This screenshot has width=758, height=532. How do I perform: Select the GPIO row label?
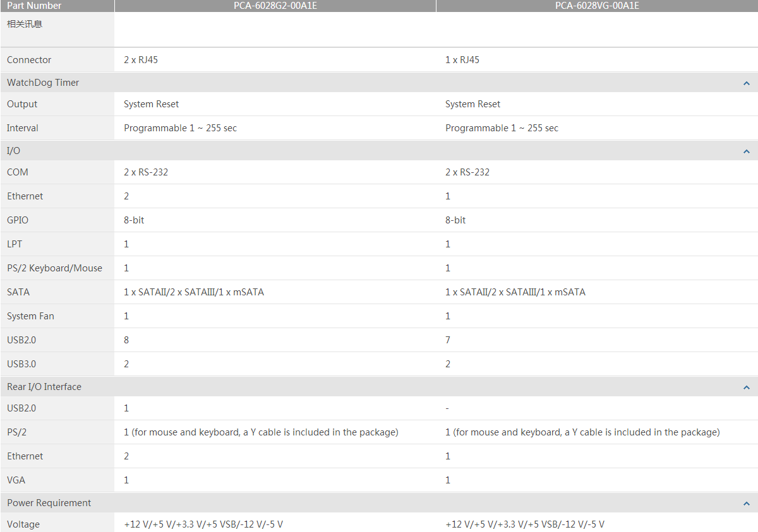coord(18,220)
